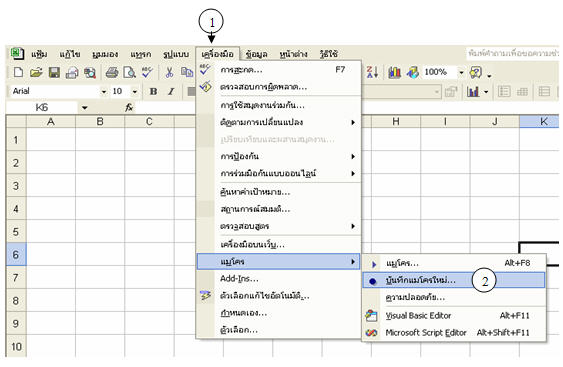Choose Visual Basic Editor submenu item
563x367 pixels.
click(x=454, y=316)
